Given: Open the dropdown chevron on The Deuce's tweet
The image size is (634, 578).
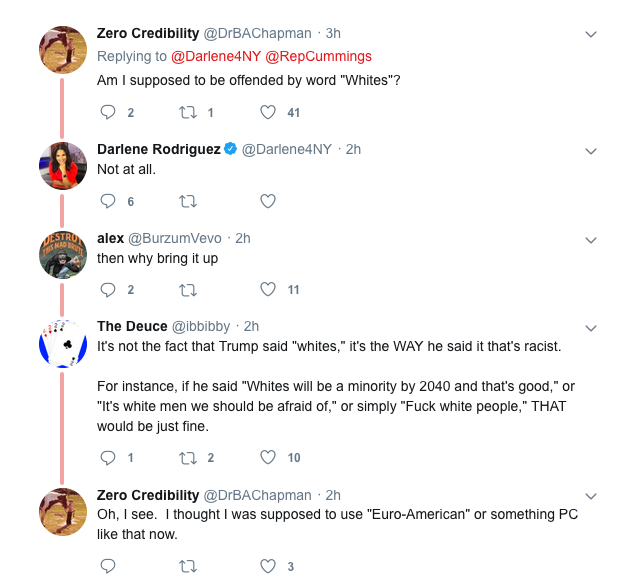Looking at the screenshot, I should point(590,327).
